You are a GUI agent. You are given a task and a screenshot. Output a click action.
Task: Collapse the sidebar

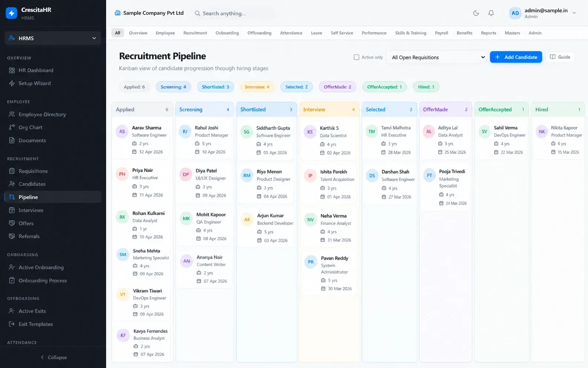53,357
